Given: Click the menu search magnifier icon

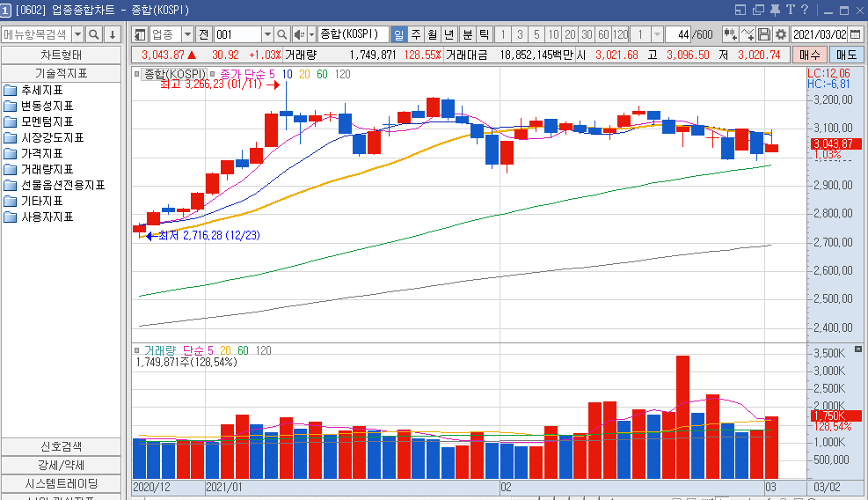Looking at the screenshot, I should [94, 34].
